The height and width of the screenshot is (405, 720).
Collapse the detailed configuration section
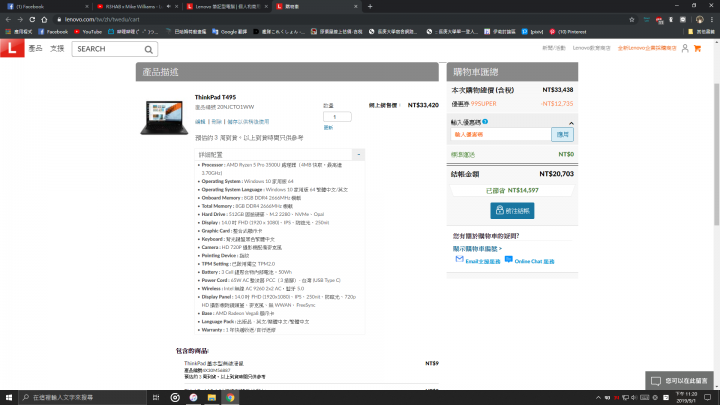(x=359, y=155)
